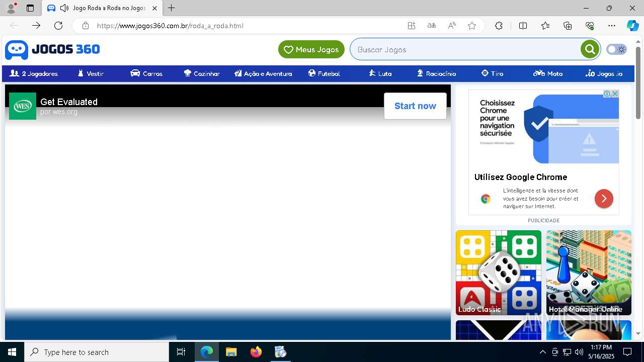This screenshot has height=362, width=644.
Task: Select the Jogo Roda a Roda tab
Action: click(x=103, y=8)
